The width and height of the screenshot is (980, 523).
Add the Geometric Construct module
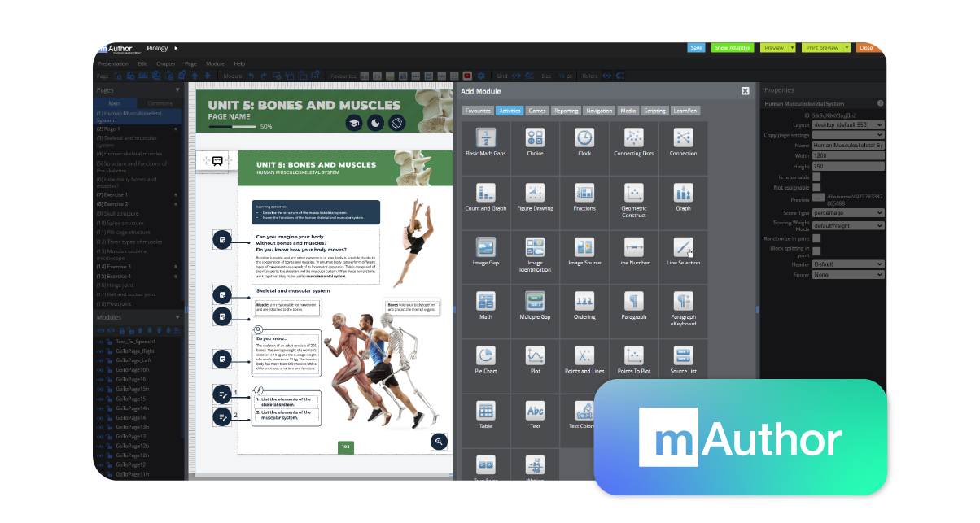tap(633, 193)
